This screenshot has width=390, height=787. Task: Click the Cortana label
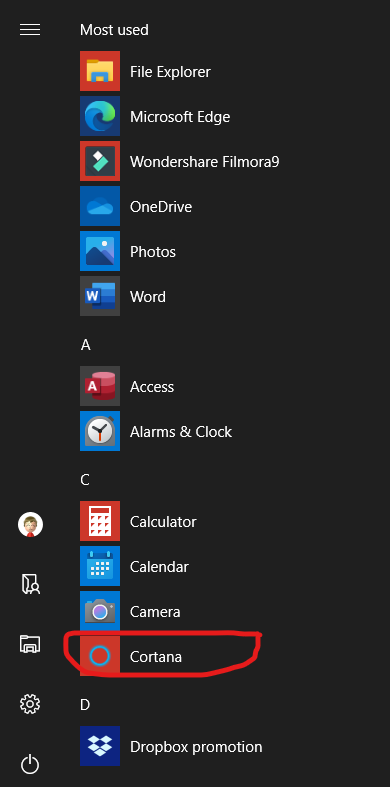tap(156, 657)
